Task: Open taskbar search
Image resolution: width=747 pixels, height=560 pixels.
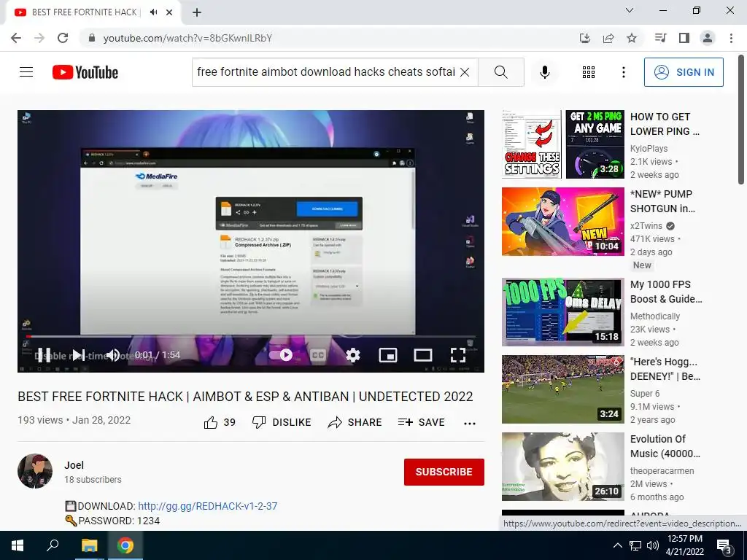Action: (x=53, y=545)
